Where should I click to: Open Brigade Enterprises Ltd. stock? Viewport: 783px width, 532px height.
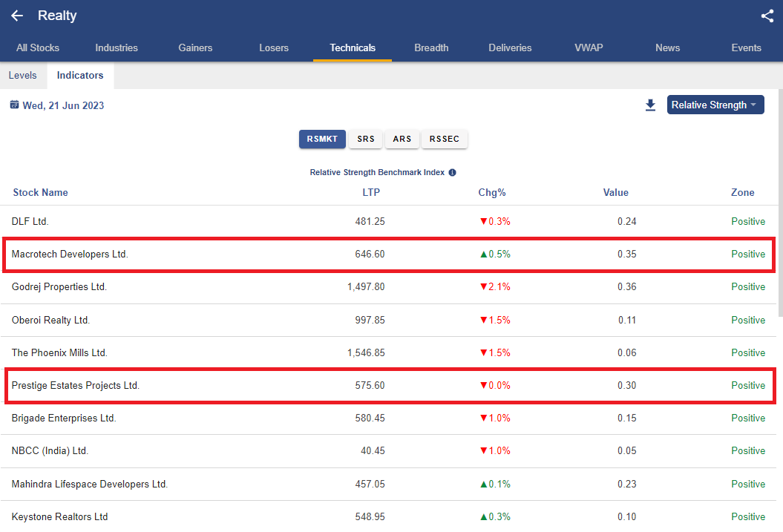pyautogui.click(x=64, y=418)
